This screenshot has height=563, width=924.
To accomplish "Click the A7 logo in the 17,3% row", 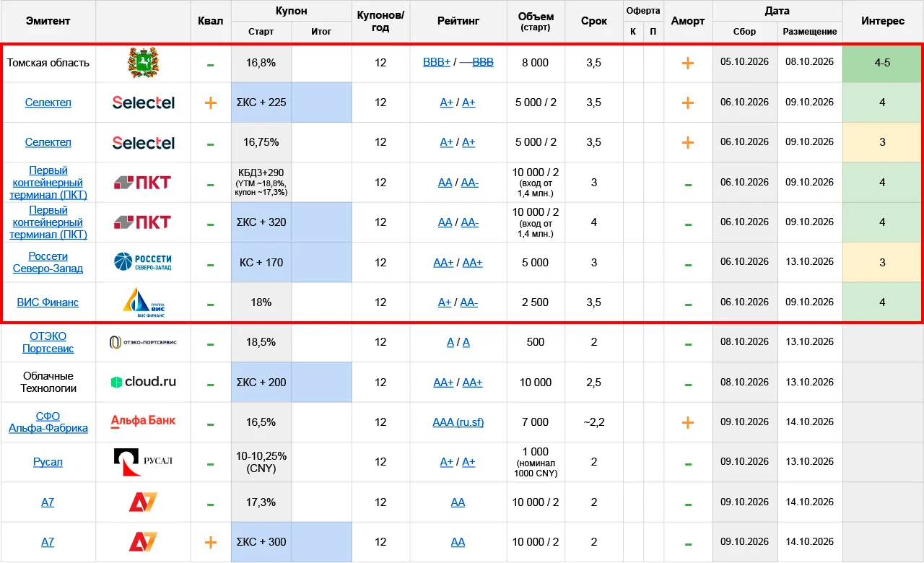I will pyautogui.click(x=143, y=502).
